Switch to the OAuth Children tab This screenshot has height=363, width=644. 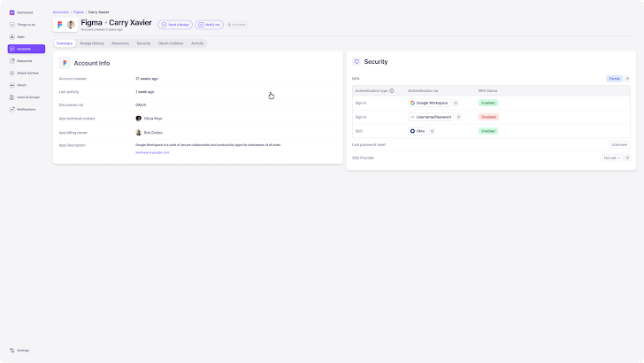click(x=171, y=42)
